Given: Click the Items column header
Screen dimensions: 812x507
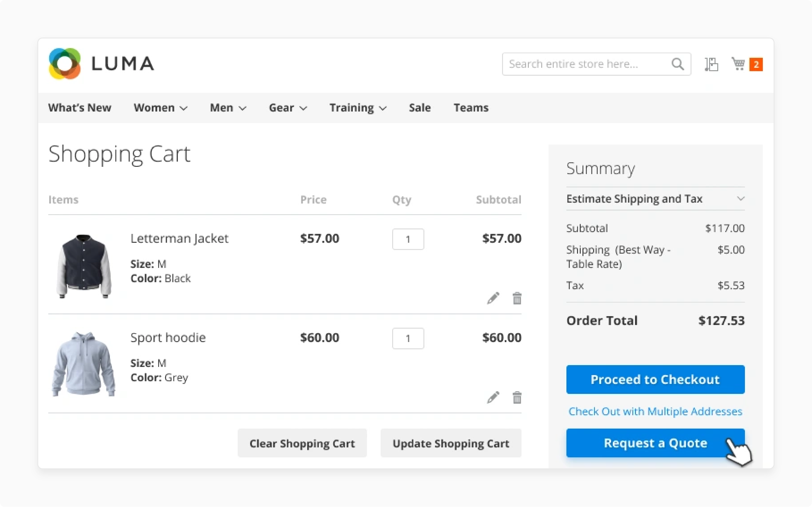Looking at the screenshot, I should pyautogui.click(x=63, y=199).
